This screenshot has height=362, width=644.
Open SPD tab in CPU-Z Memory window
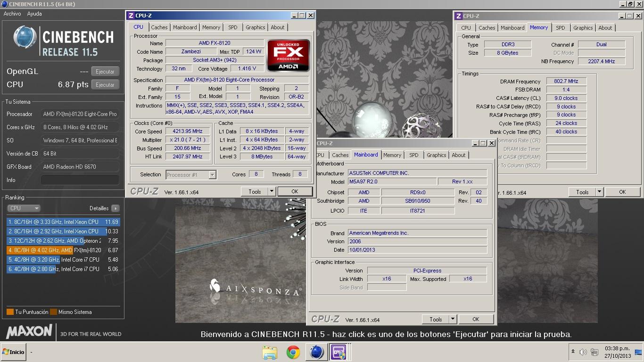561,28
